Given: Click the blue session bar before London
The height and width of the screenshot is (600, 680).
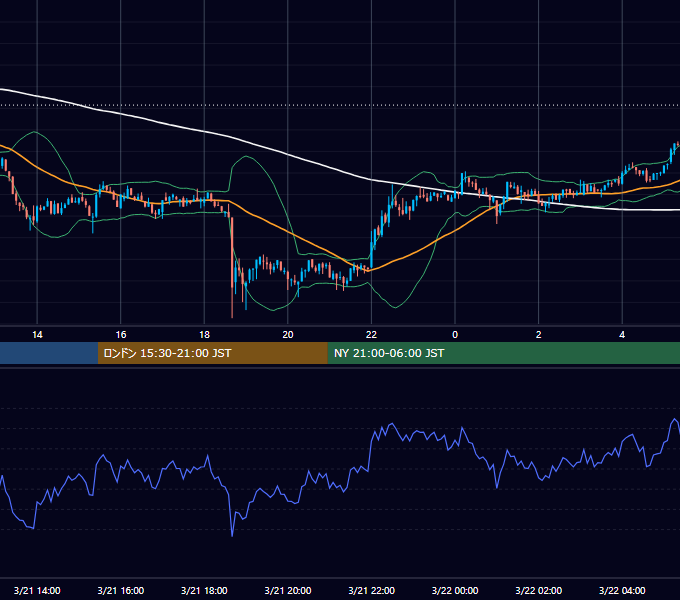Looking at the screenshot, I should click(x=49, y=353).
